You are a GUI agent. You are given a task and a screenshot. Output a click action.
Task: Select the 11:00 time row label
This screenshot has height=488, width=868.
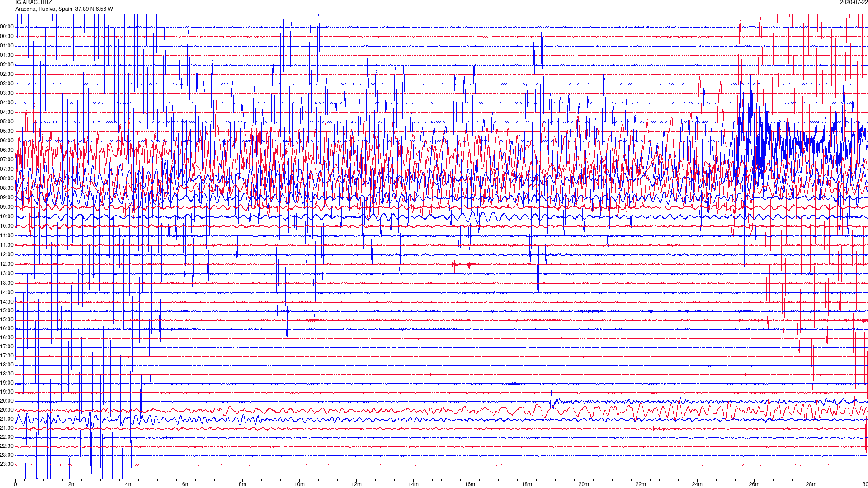coord(7,236)
